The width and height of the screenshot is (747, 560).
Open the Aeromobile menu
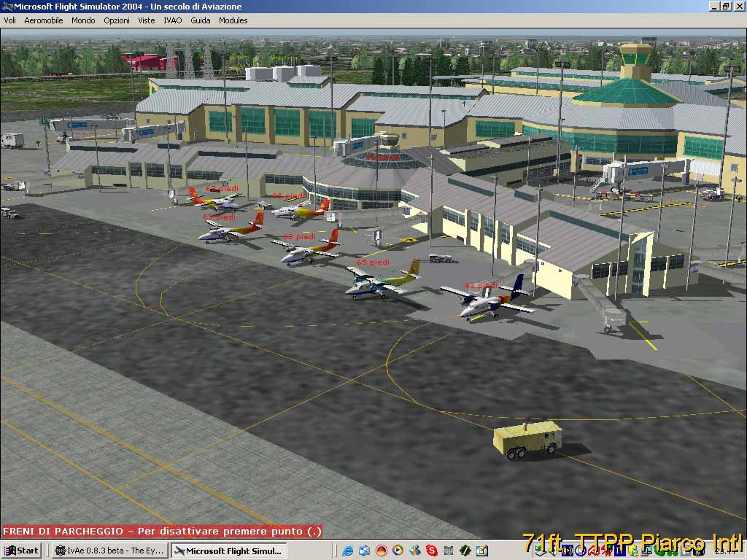pos(44,20)
